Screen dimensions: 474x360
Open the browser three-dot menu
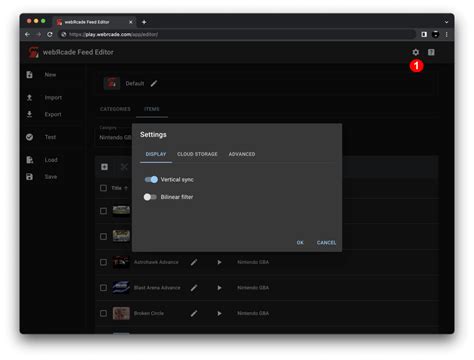(x=446, y=34)
